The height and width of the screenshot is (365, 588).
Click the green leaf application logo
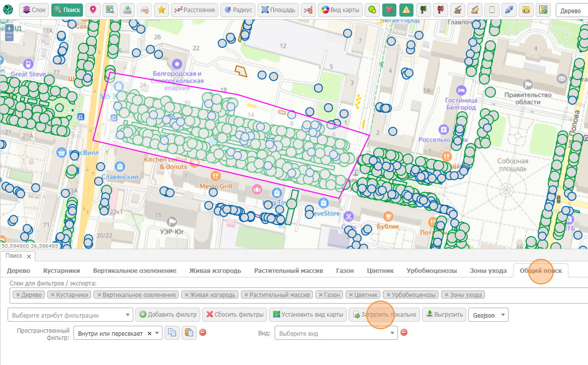8,10
